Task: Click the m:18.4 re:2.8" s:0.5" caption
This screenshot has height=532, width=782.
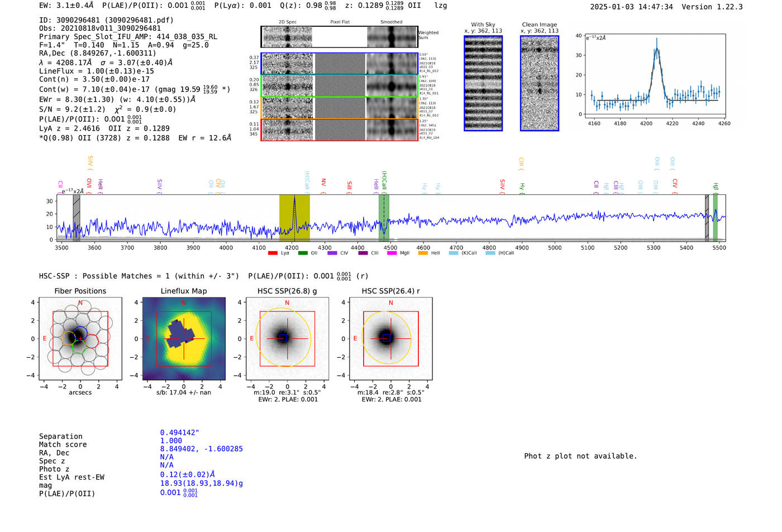Action: point(390,392)
